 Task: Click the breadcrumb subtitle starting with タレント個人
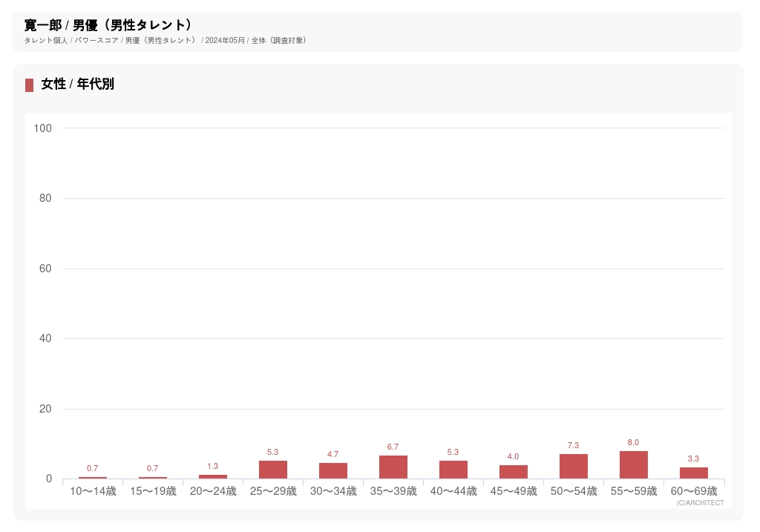click(165, 40)
